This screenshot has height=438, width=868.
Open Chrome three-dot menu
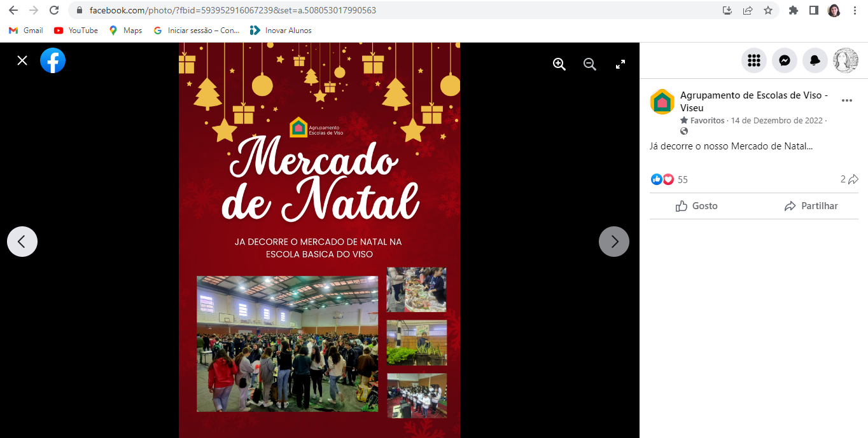click(x=855, y=10)
